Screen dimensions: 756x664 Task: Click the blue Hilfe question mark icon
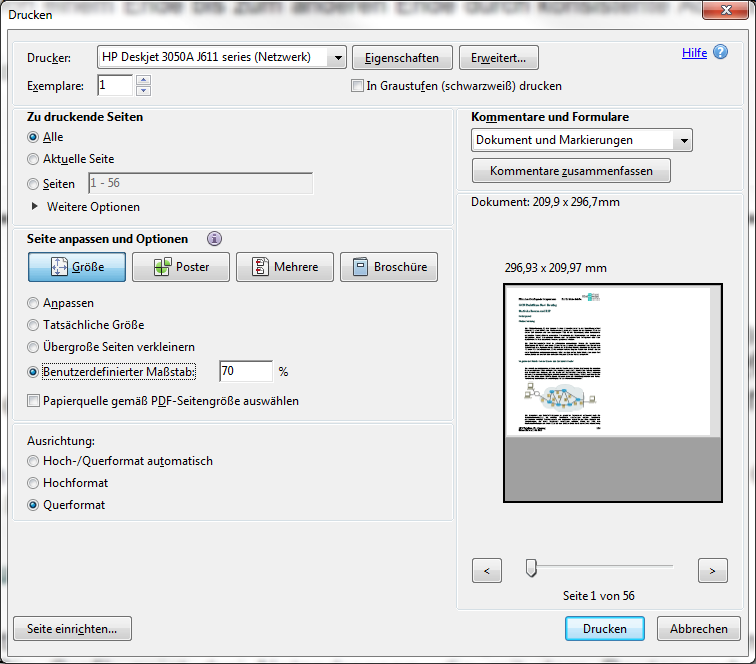pyautogui.click(x=720, y=53)
